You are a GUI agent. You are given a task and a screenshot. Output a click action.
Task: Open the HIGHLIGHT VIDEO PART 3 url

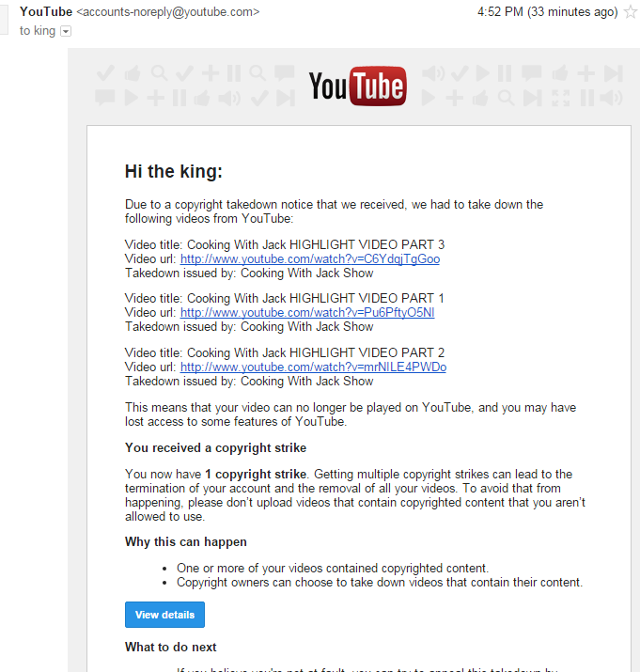[x=309, y=259]
